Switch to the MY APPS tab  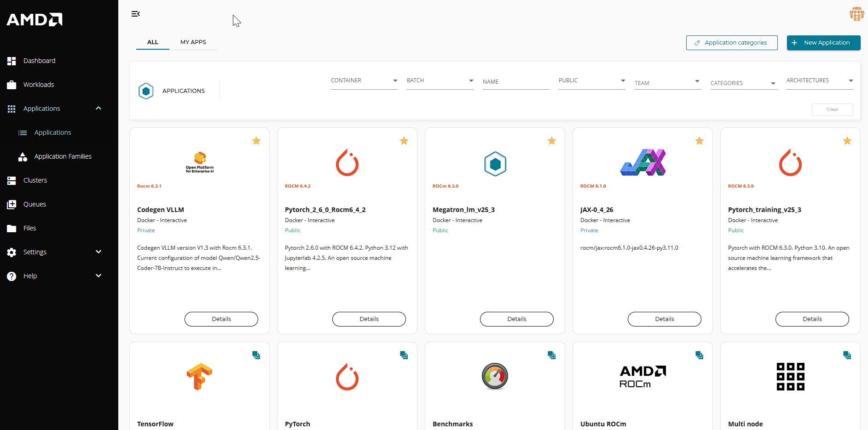pyautogui.click(x=193, y=42)
